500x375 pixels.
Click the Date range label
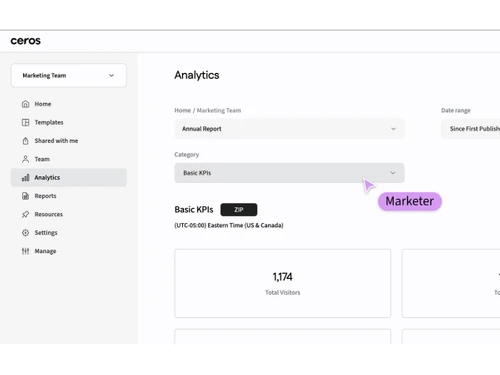point(456,110)
